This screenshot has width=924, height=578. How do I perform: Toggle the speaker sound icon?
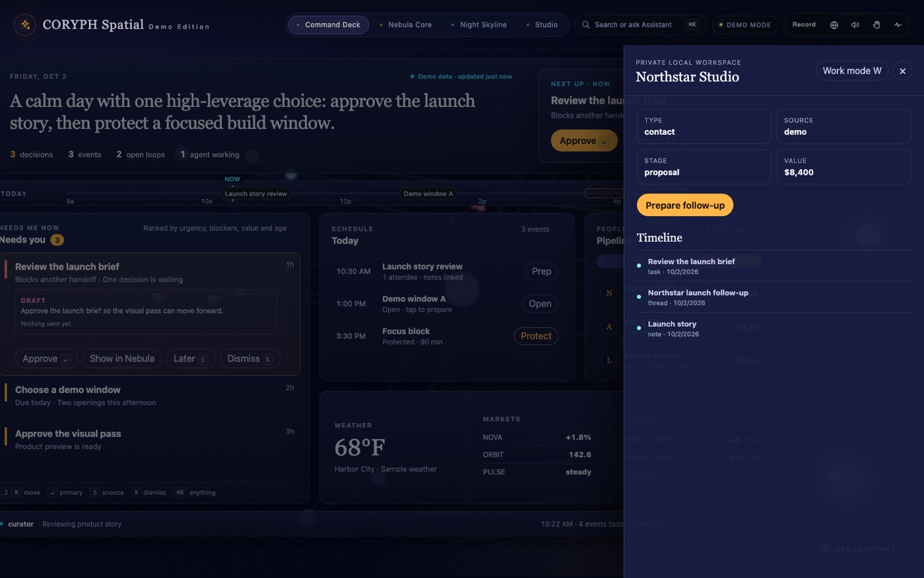pyautogui.click(x=855, y=25)
